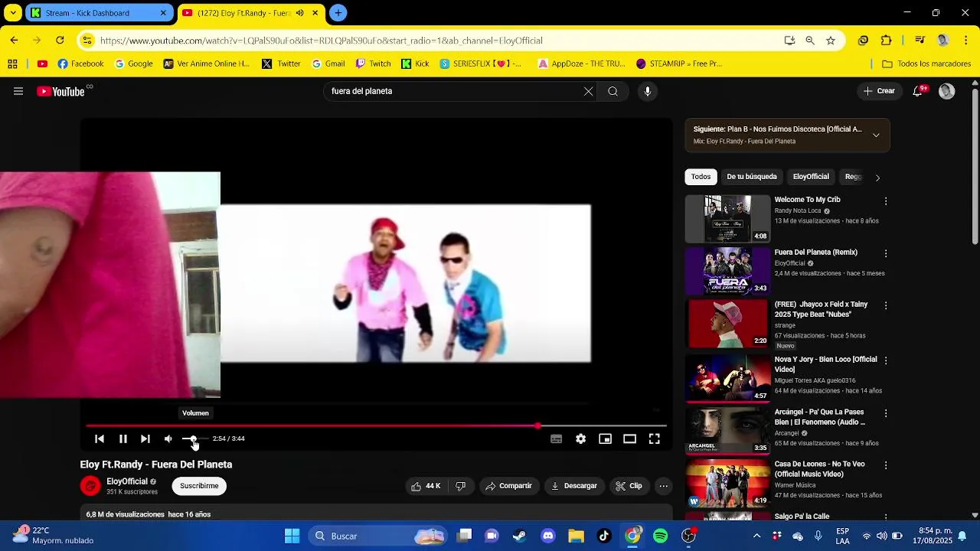This screenshot has width=980, height=551.
Task: Dislike the video
Action: [x=460, y=486]
